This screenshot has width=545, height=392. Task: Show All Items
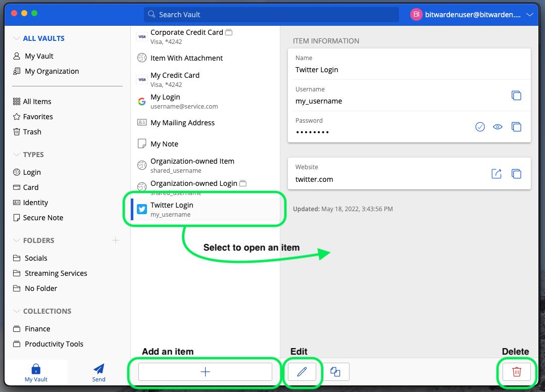pos(32,102)
